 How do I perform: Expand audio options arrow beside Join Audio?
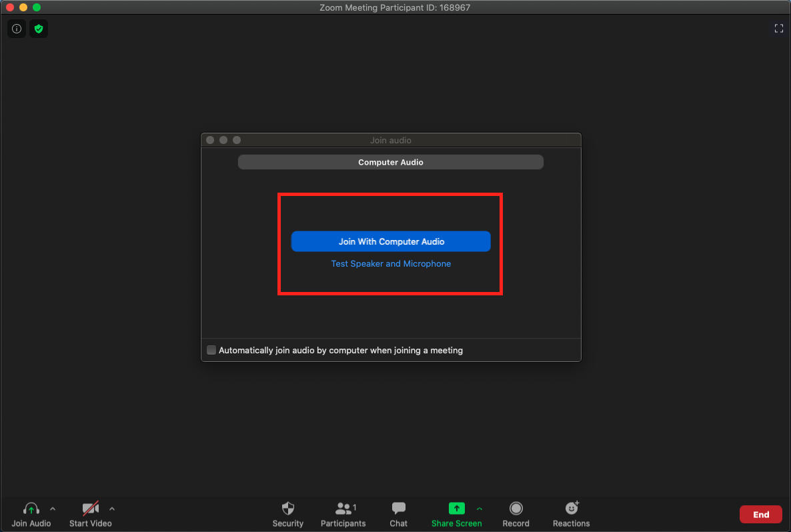click(x=53, y=509)
